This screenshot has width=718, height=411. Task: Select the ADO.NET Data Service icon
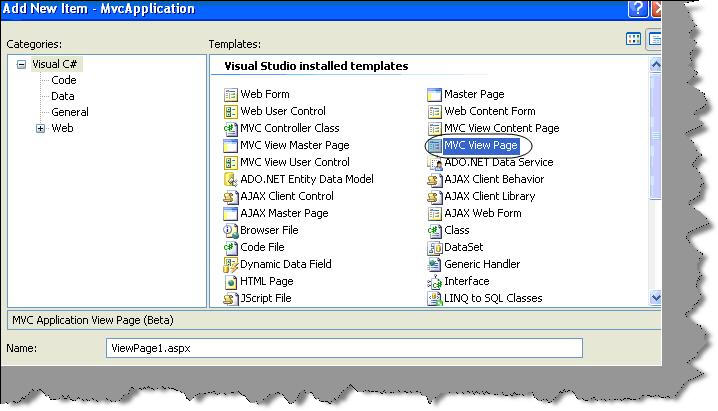click(x=434, y=162)
